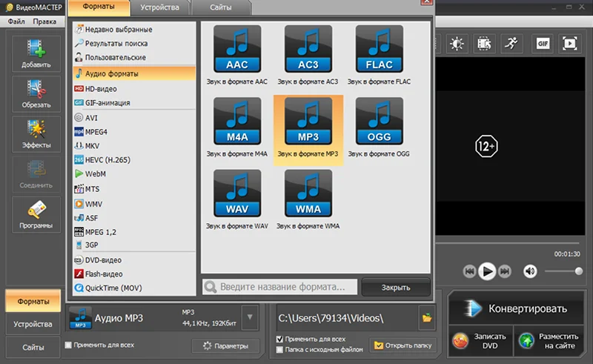Play the video preview
This screenshot has width=593, height=364.
point(487,271)
